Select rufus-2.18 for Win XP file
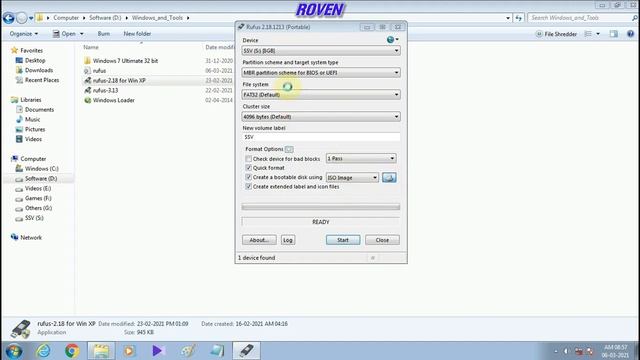The width and height of the screenshot is (640, 360). pyautogui.click(x=115, y=80)
